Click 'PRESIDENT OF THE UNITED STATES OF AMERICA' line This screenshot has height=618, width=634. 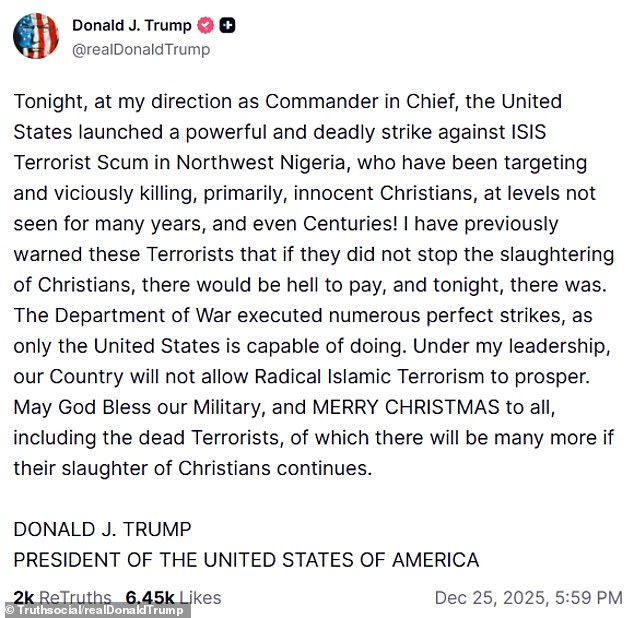246,560
